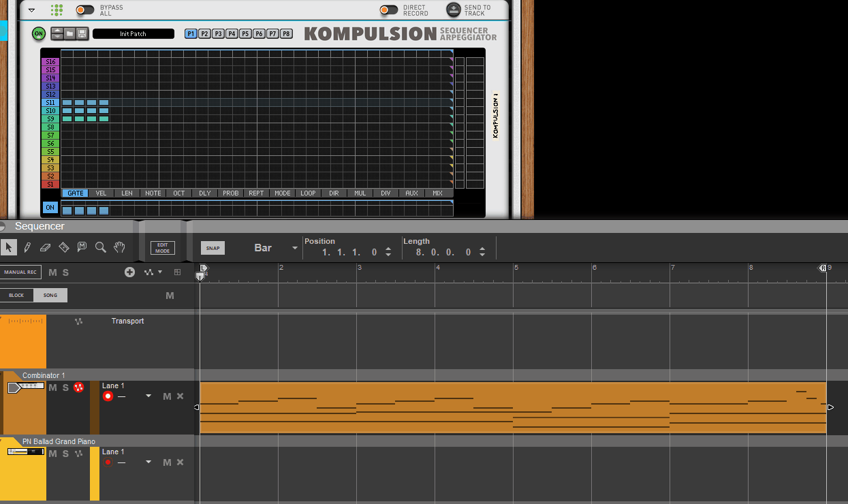Click Combinator 1 device icon
848x504 pixels.
click(x=26, y=387)
